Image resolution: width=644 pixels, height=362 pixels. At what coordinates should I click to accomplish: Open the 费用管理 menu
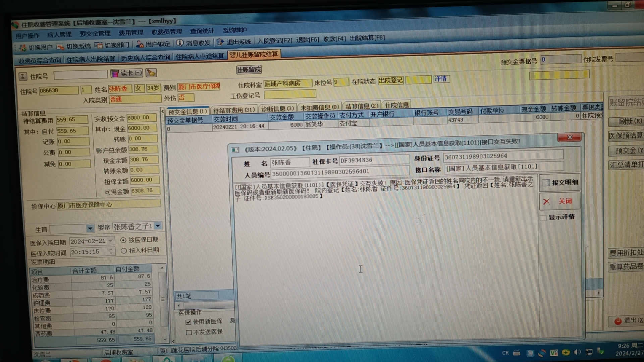(131, 33)
